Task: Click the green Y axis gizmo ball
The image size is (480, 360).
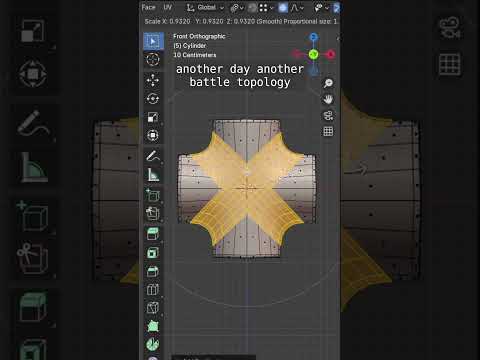Action: [x=313, y=54]
